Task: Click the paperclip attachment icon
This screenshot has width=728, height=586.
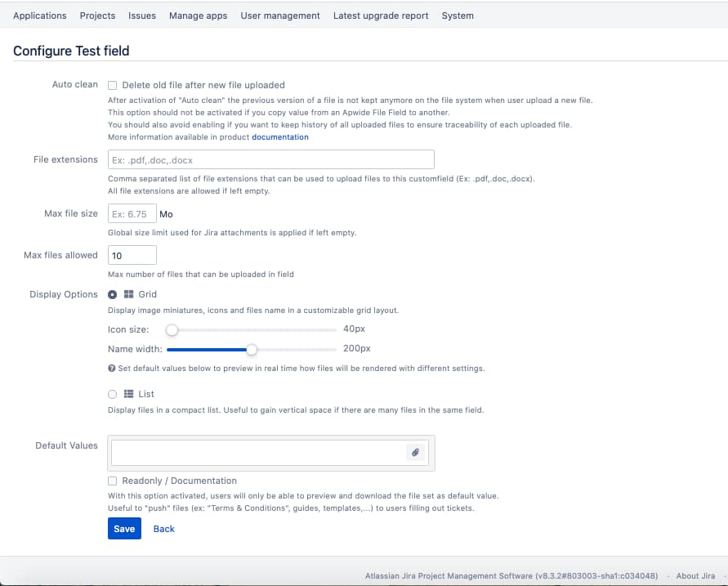Action: pyautogui.click(x=416, y=452)
